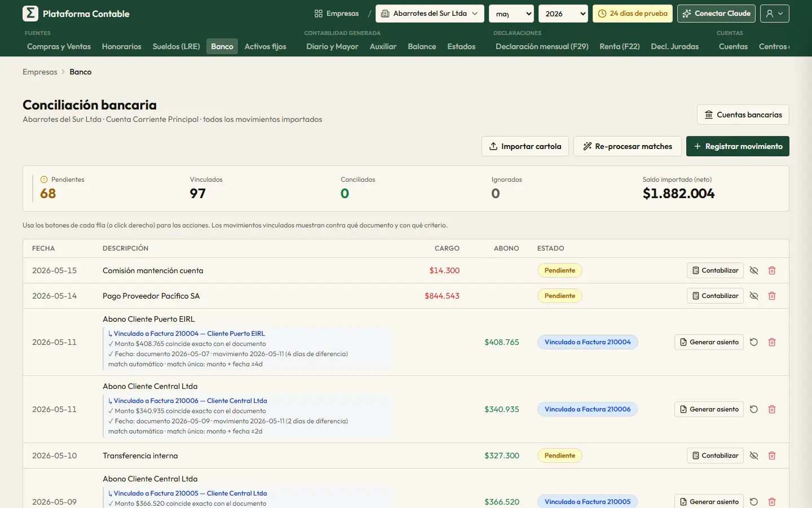This screenshot has width=812, height=508.
Task: Undo link for Abono Cliente Puerto EIRL
Action: coord(754,342)
